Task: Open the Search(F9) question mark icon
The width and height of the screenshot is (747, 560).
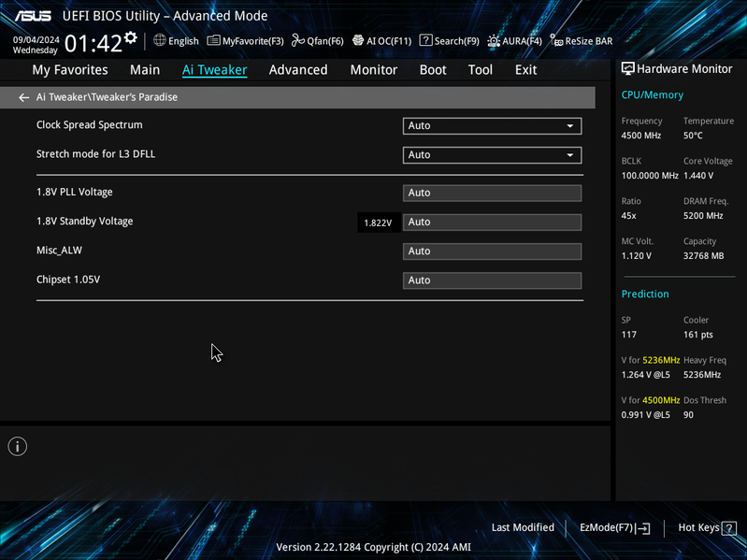Action: (x=425, y=40)
